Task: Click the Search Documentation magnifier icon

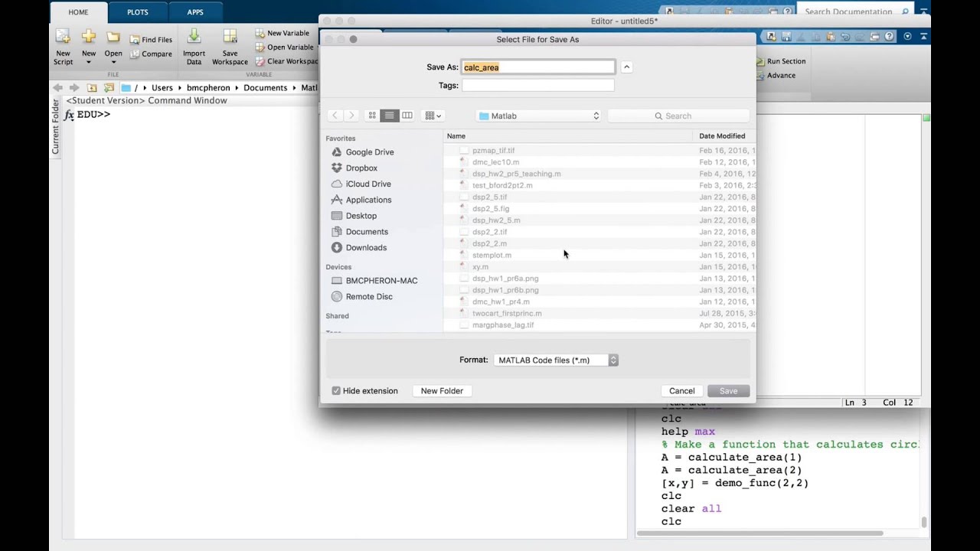Action: click(x=905, y=11)
